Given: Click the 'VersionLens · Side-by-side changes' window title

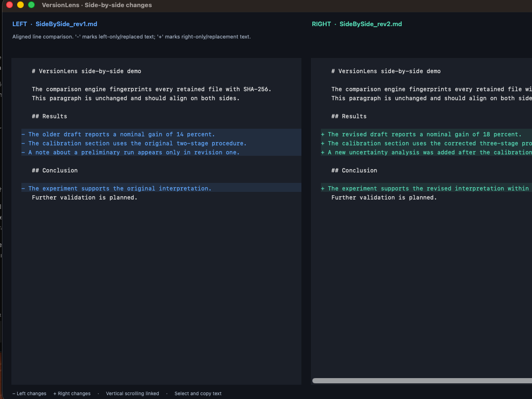Looking at the screenshot, I should (97, 5).
